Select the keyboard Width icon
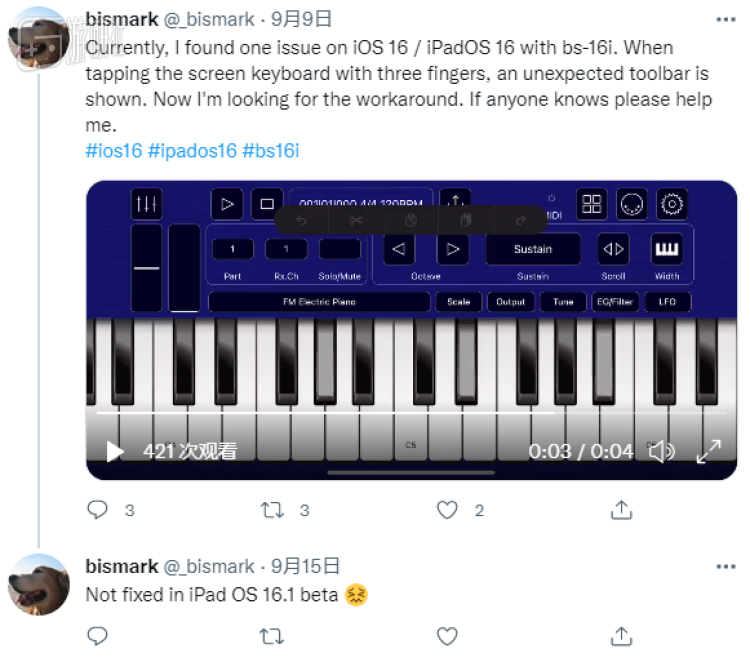750x662 pixels. tap(667, 249)
